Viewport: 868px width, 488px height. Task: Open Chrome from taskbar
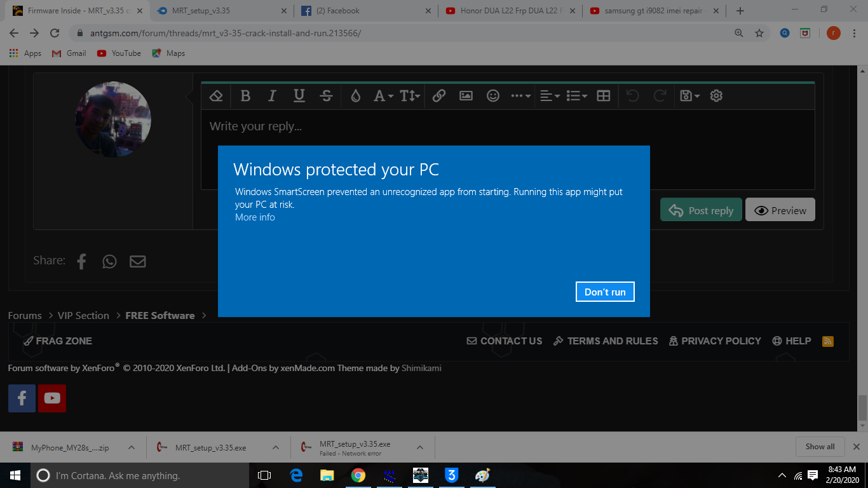pyautogui.click(x=358, y=475)
